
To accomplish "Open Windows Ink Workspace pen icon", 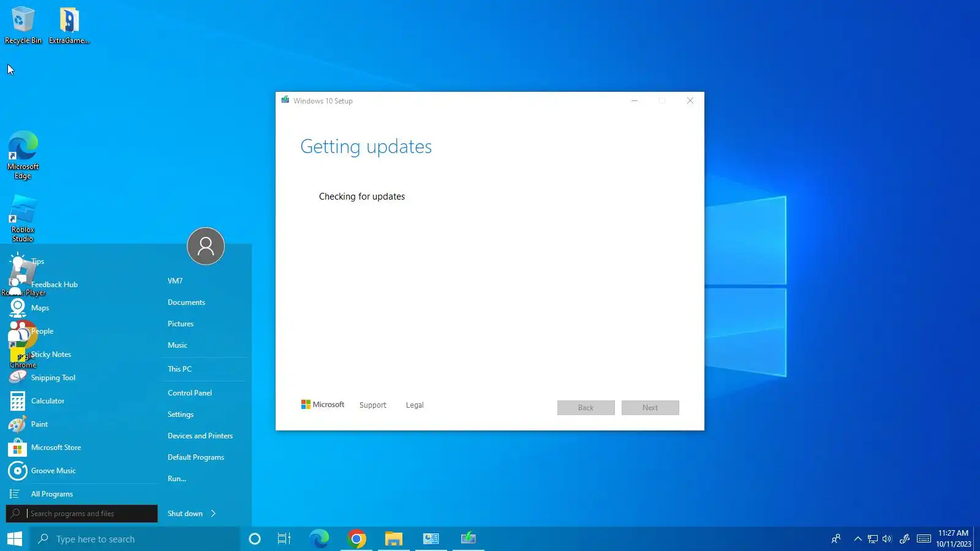I will 905,539.
